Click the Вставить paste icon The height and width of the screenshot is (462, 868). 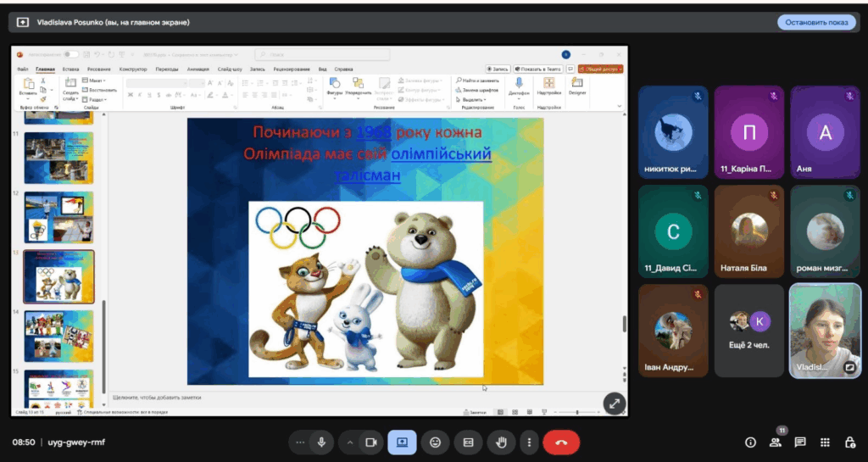[28, 84]
